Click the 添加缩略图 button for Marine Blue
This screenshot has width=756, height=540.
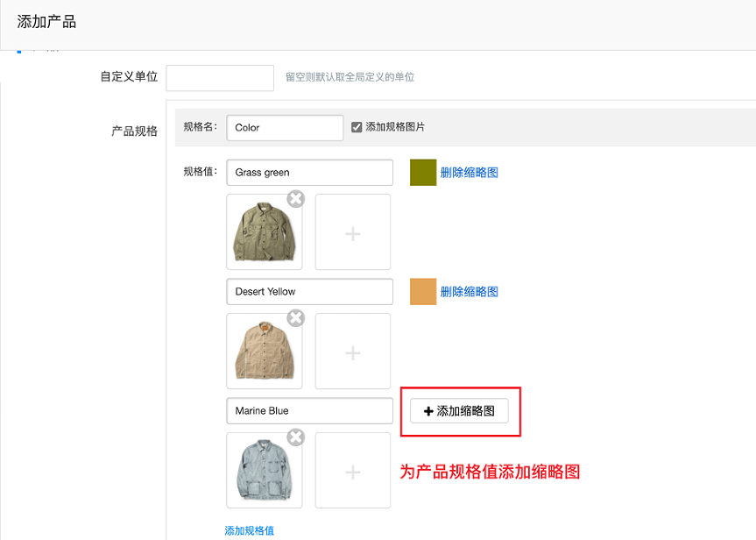pyautogui.click(x=459, y=410)
